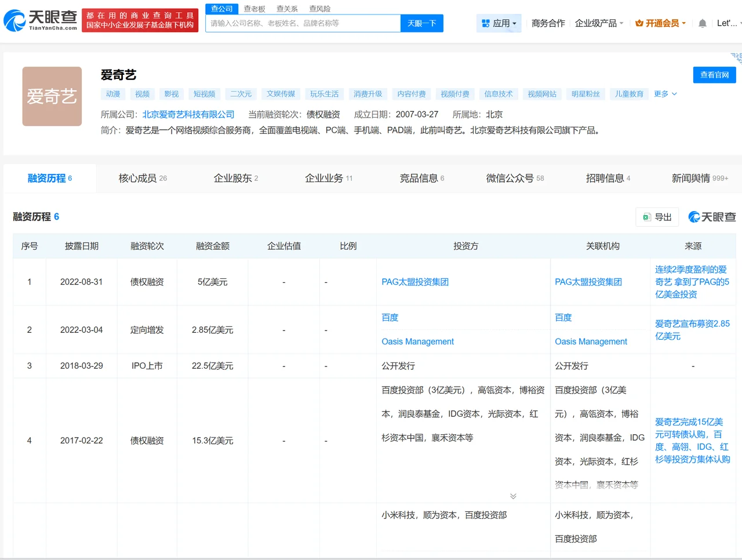Open the 企业级产品 dropdown
Screen dimensions: 742x560
[599, 23]
